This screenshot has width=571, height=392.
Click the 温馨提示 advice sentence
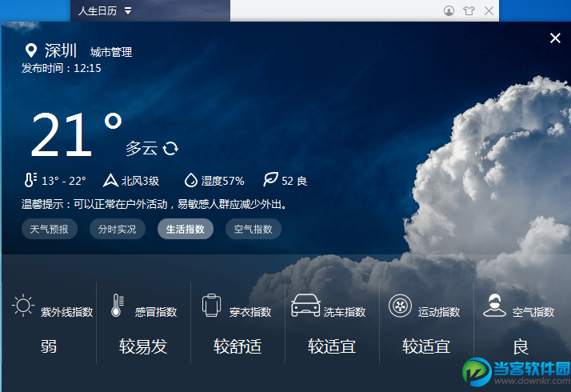(154, 204)
